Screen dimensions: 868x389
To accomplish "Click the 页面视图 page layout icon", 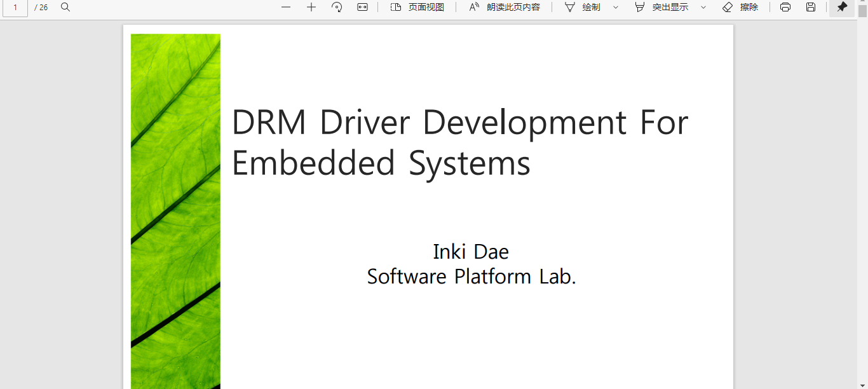I will tap(395, 7).
